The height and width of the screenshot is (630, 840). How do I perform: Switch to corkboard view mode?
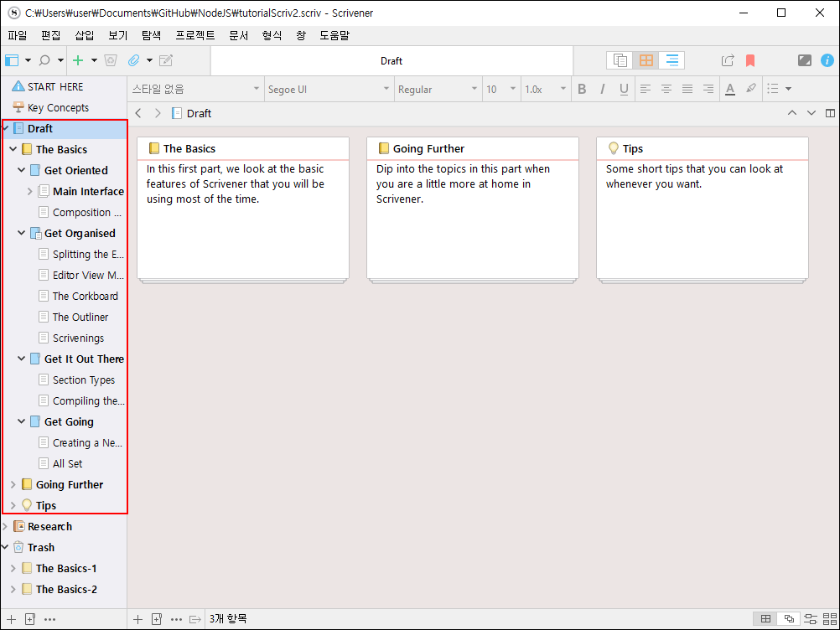point(646,60)
